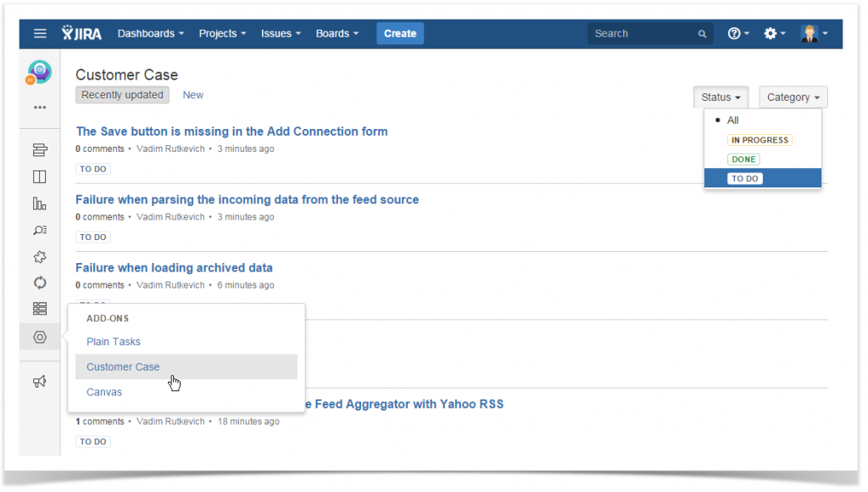Viewport: 868px width, 492px height.
Task: Select the DONE status filter
Action: click(743, 159)
